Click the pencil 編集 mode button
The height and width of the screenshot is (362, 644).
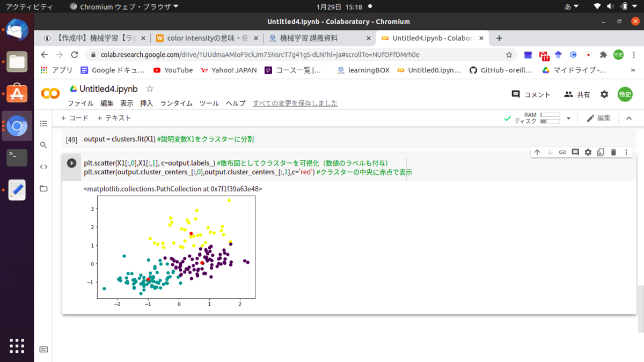[x=598, y=119]
